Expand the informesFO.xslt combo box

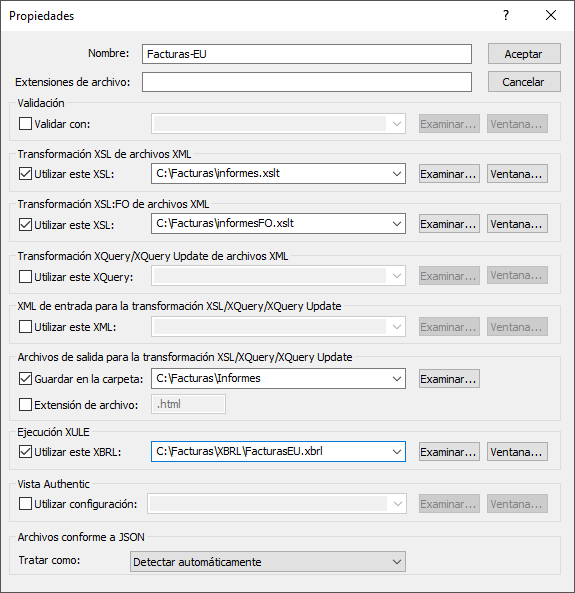tap(396, 224)
